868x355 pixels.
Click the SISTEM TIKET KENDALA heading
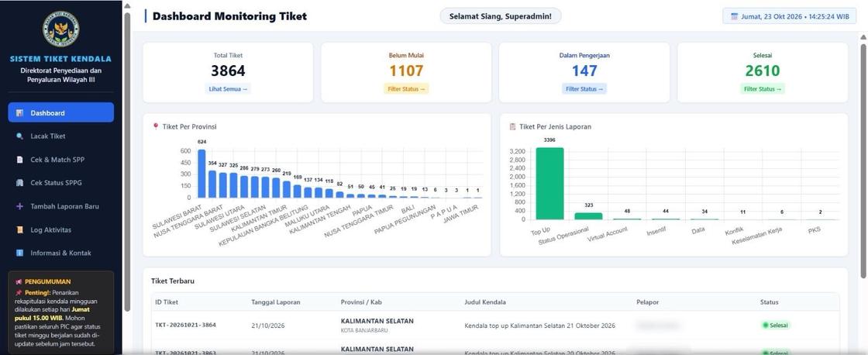(61, 59)
